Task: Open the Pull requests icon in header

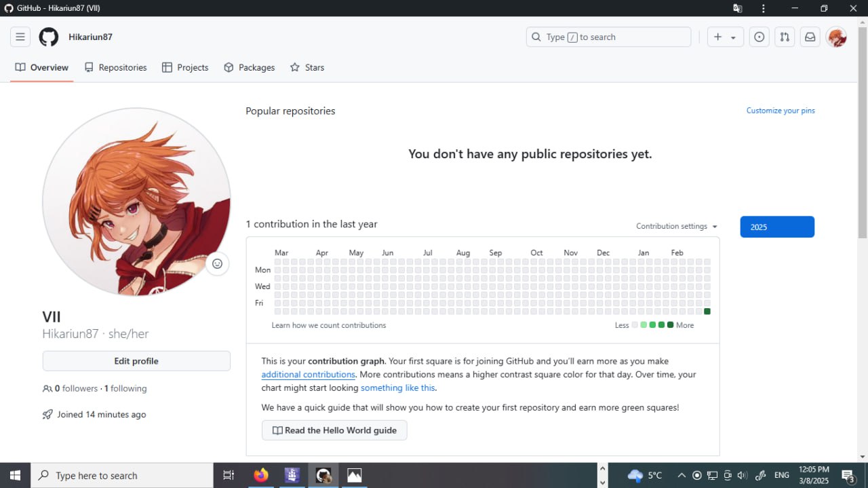Action: (785, 37)
